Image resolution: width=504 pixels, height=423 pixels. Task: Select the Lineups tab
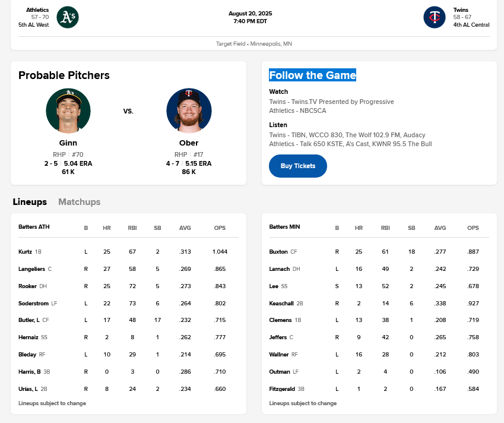30,202
